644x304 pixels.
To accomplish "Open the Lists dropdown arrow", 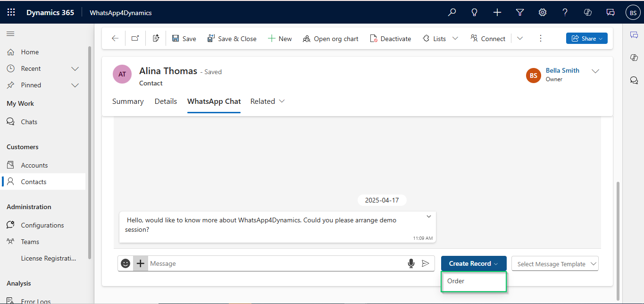I will [x=455, y=39].
